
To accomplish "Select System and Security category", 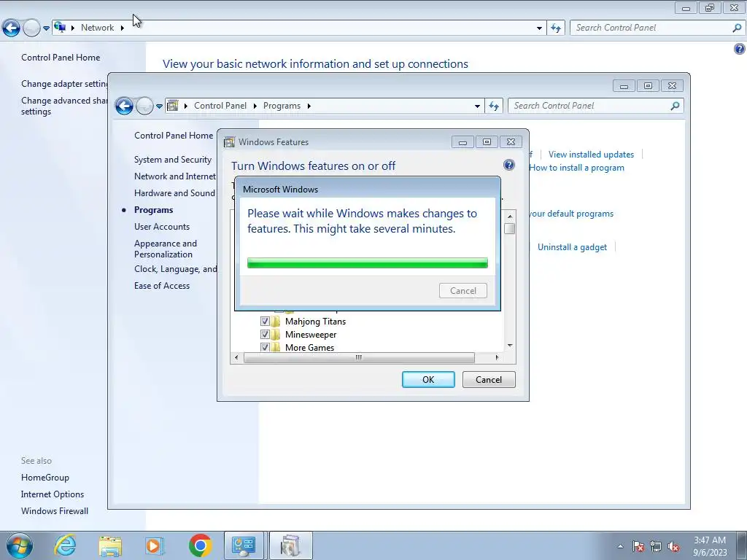I will pos(172,160).
